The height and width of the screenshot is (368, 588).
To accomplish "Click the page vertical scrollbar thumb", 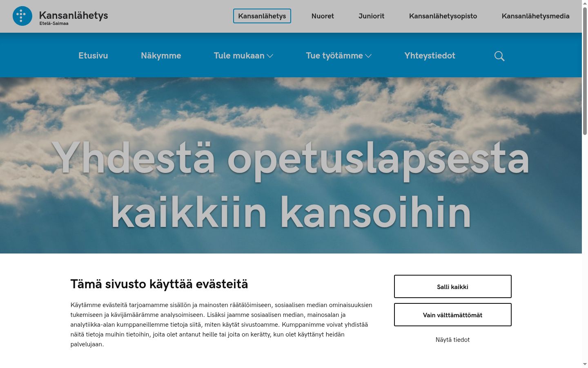I will [585, 71].
